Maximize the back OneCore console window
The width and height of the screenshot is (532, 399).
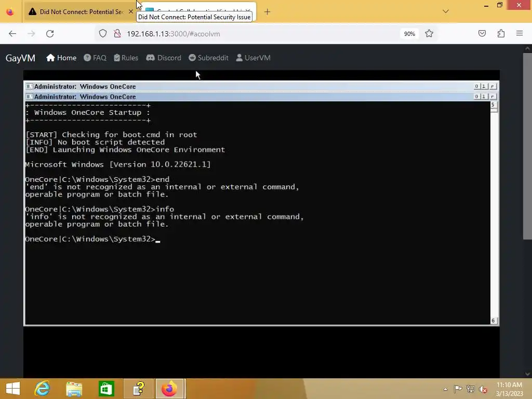[484, 87]
